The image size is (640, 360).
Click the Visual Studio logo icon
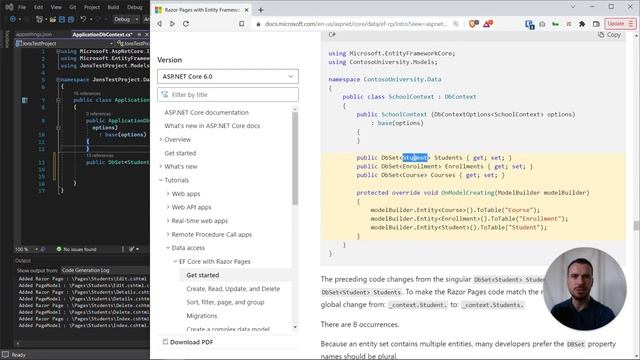[x=9, y=7]
